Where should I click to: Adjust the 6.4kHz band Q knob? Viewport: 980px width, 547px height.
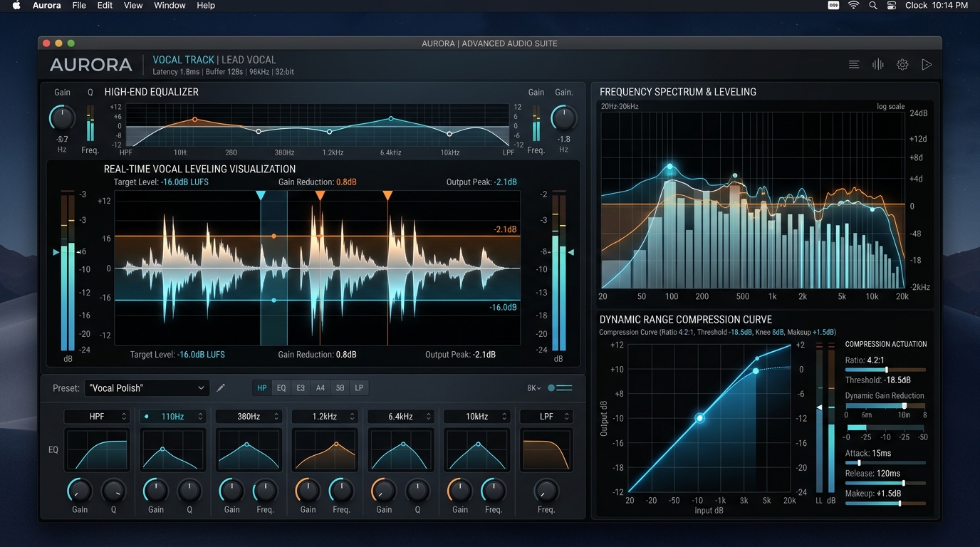[x=417, y=490]
